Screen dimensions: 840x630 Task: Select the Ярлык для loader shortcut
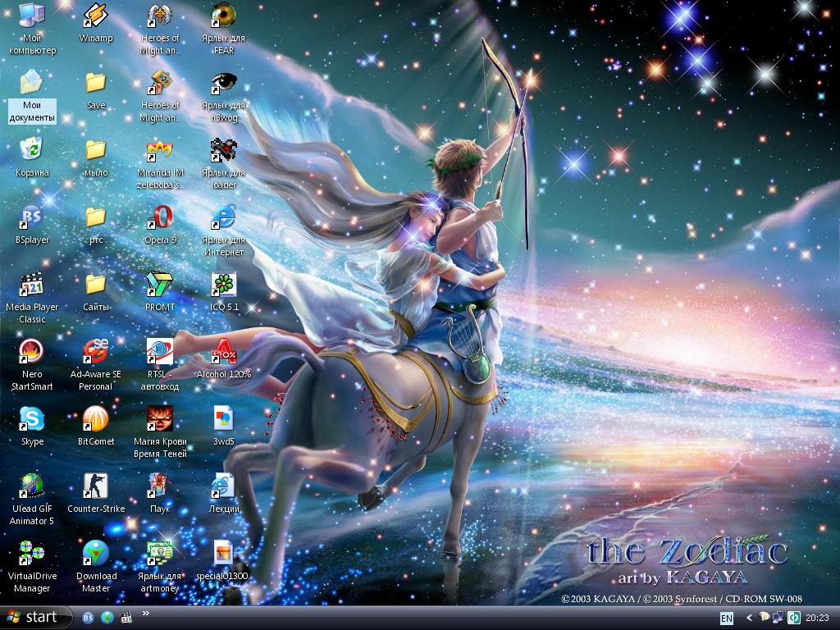tap(223, 164)
